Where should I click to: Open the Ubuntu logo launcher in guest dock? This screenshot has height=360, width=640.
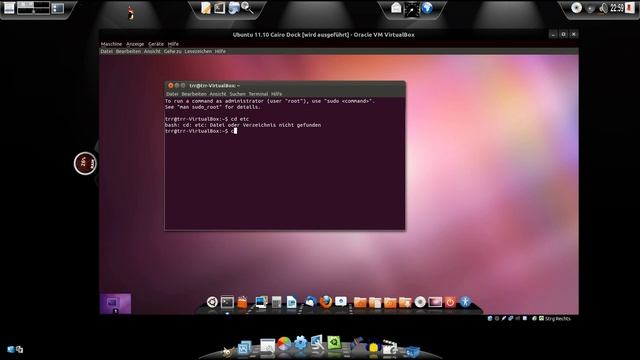(212, 302)
